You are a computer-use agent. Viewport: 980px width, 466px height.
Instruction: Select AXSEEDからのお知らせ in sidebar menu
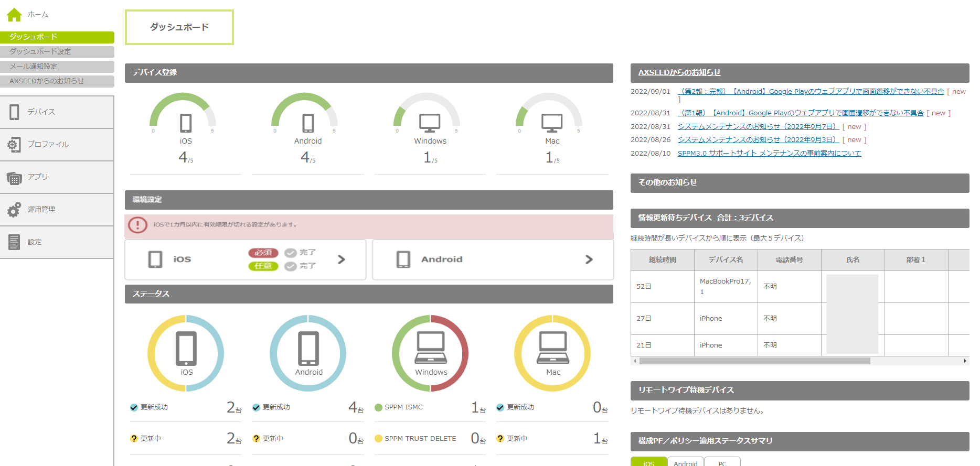click(x=57, y=81)
